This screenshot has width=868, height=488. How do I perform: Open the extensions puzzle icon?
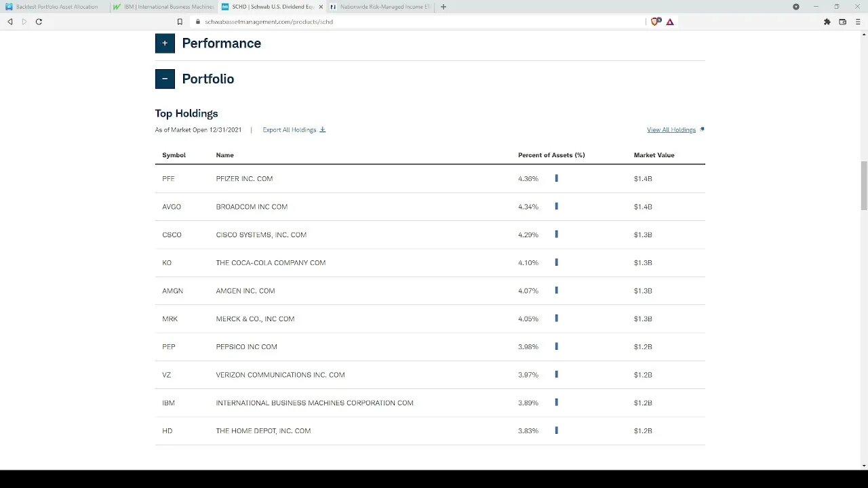pos(827,22)
